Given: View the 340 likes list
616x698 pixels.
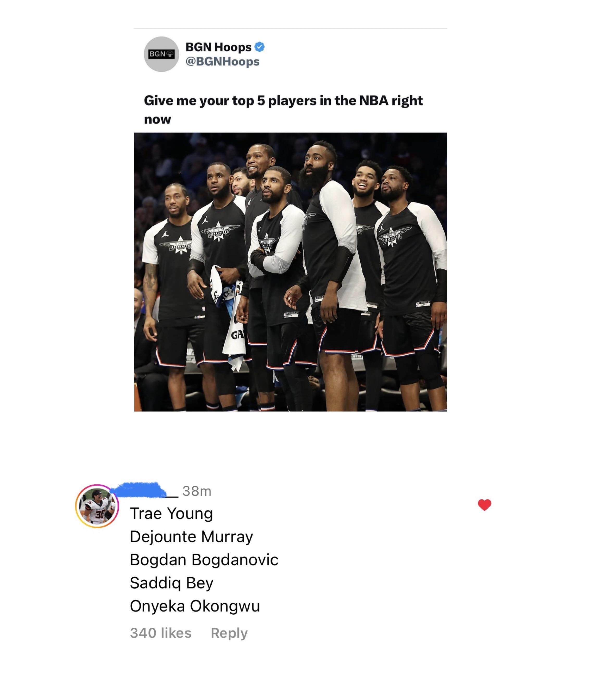Looking at the screenshot, I should pyautogui.click(x=161, y=633).
